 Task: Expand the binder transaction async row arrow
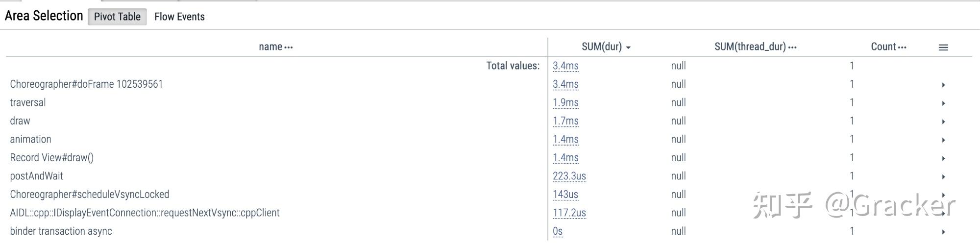click(x=943, y=232)
